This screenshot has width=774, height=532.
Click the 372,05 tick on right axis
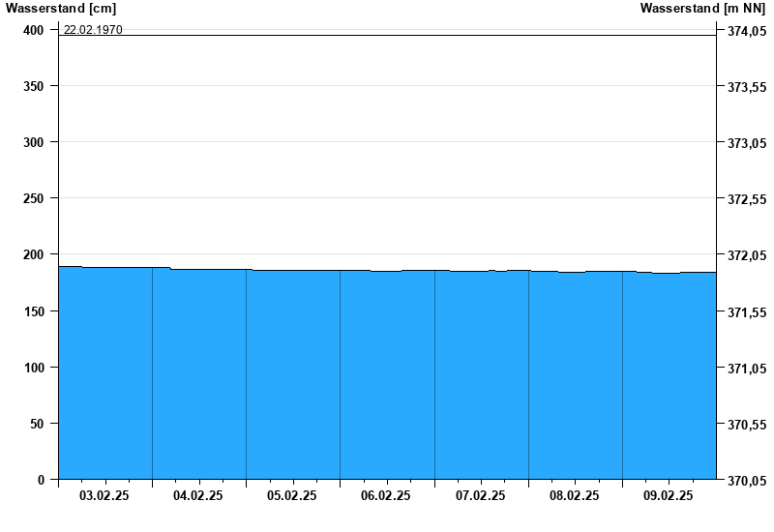[745, 255]
